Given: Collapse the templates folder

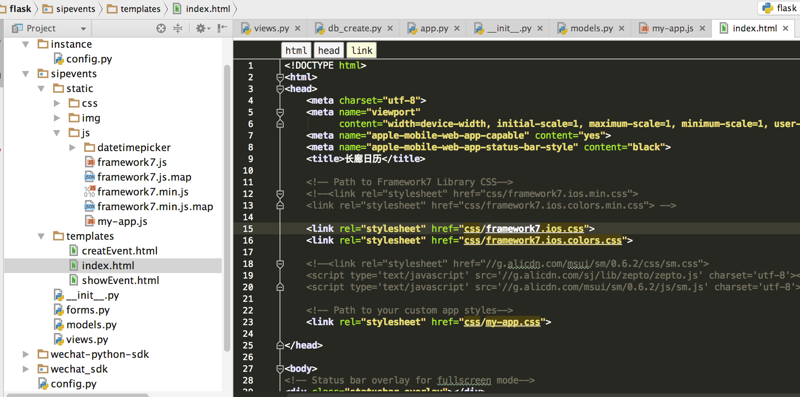Looking at the screenshot, I should (41, 236).
